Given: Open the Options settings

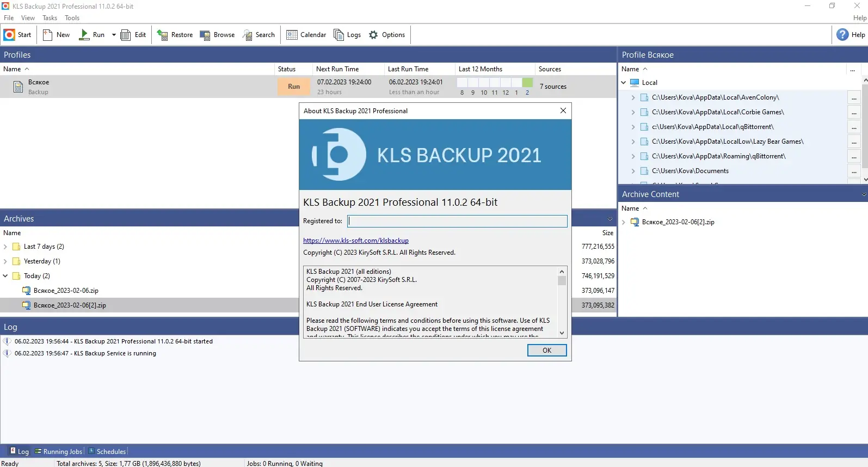Looking at the screenshot, I should (387, 35).
